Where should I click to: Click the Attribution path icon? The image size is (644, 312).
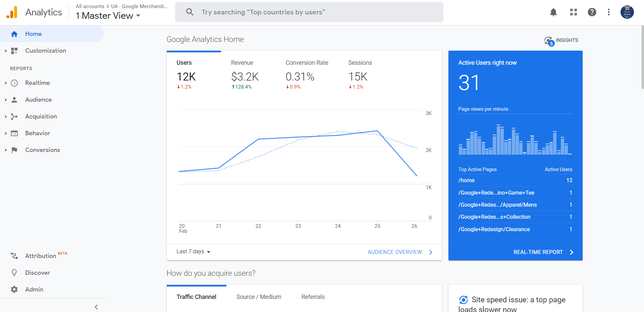tap(14, 256)
